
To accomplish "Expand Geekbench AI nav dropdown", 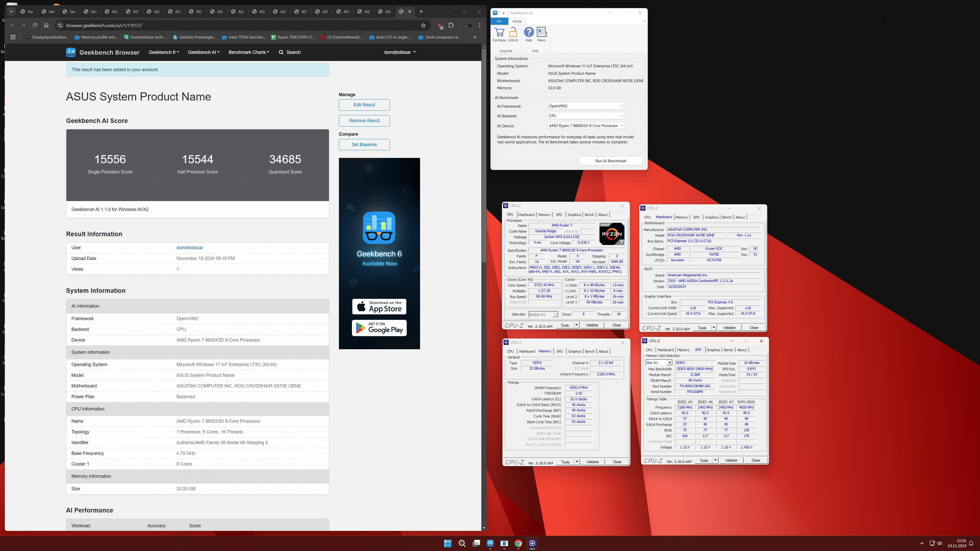I will click(204, 53).
